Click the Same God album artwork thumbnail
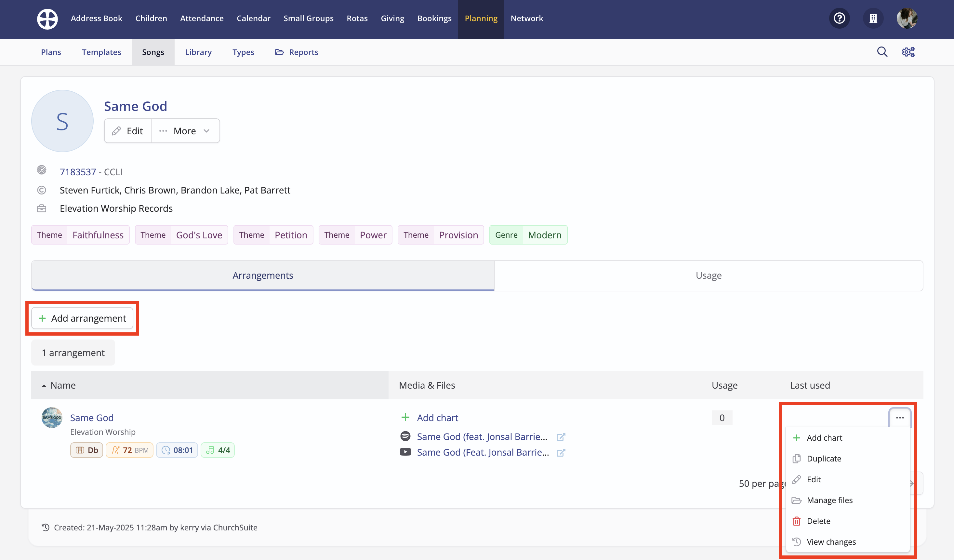 (x=52, y=417)
